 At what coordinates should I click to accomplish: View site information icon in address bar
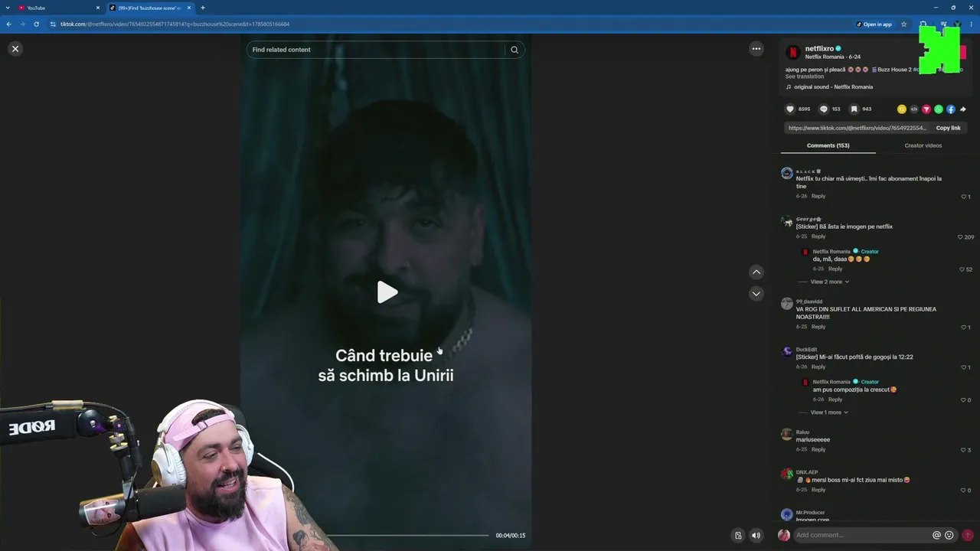(x=53, y=24)
